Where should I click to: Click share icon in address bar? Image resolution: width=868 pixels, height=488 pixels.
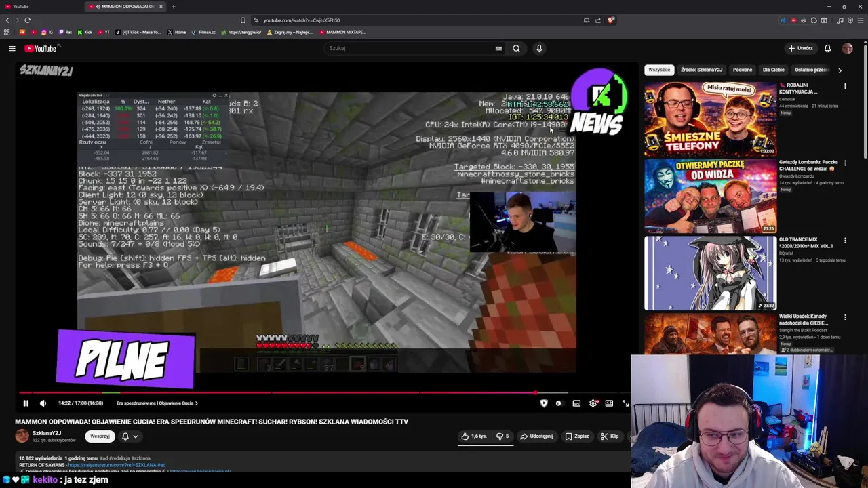click(x=598, y=20)
